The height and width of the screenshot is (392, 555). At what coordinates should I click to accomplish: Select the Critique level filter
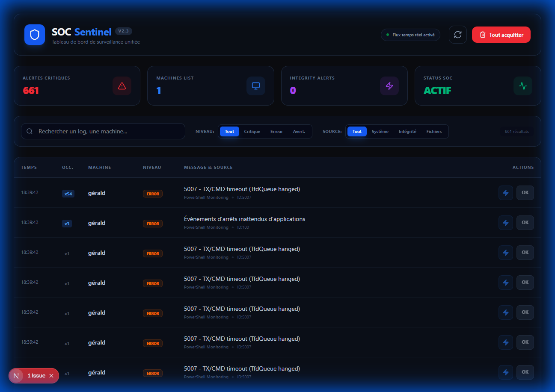252,131
